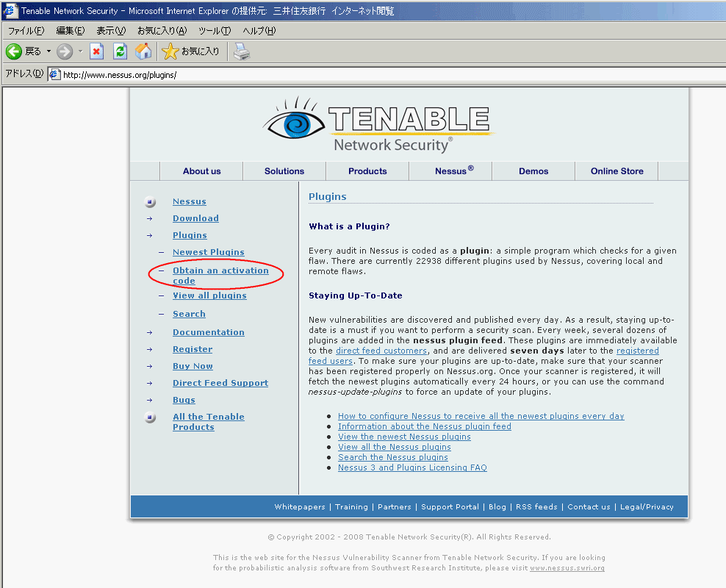The width and height of the screenshot is (726, 588).
Task: Click the Tenable eye logo
Action: [x=295, y=119]
